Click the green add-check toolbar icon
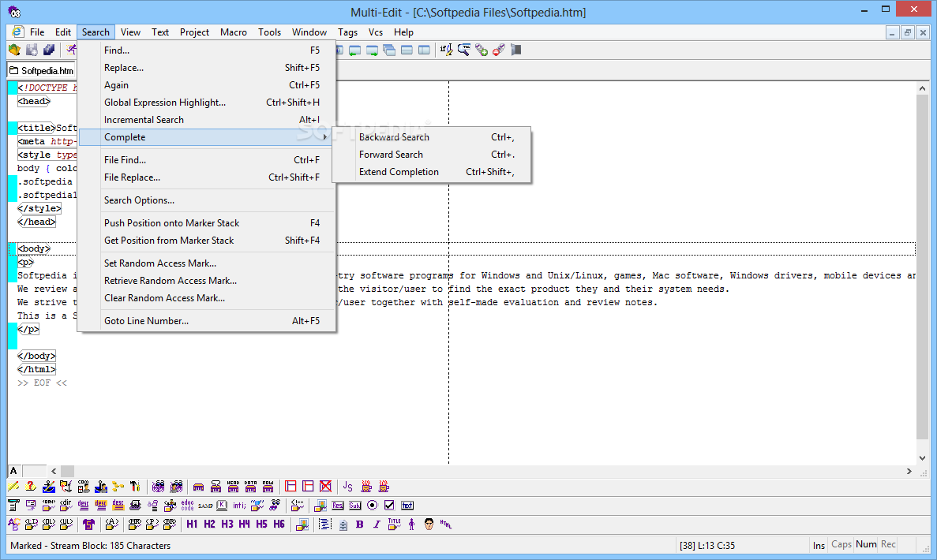The width and height of the screenshot is (937, 560). click(x=481, y=50)
